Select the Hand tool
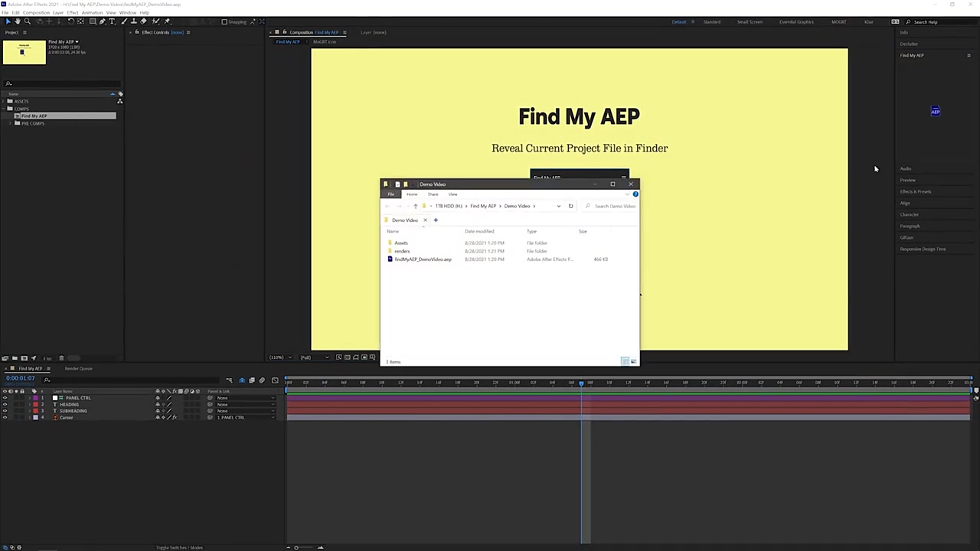This screenshot has width=980, height=551. pyautogui.click(x=18, y=21)
